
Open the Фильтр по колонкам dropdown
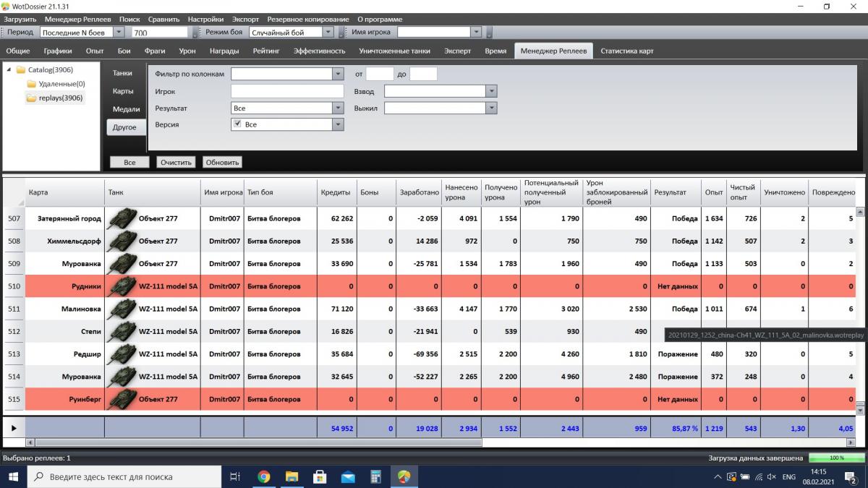[x=337, y=74]
